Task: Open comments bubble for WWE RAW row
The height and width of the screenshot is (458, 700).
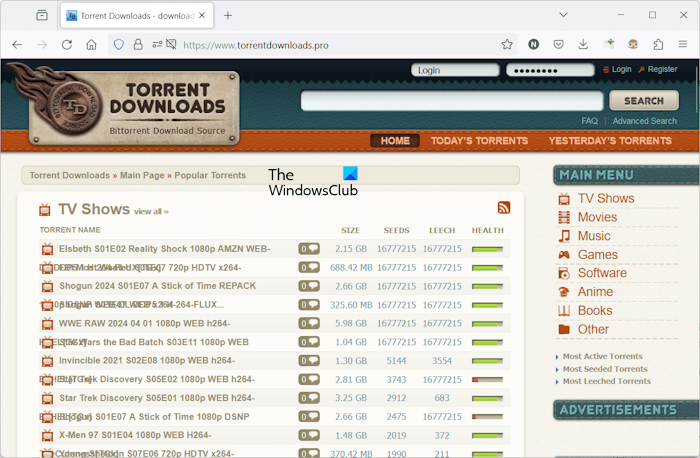Action: point(309,323)
